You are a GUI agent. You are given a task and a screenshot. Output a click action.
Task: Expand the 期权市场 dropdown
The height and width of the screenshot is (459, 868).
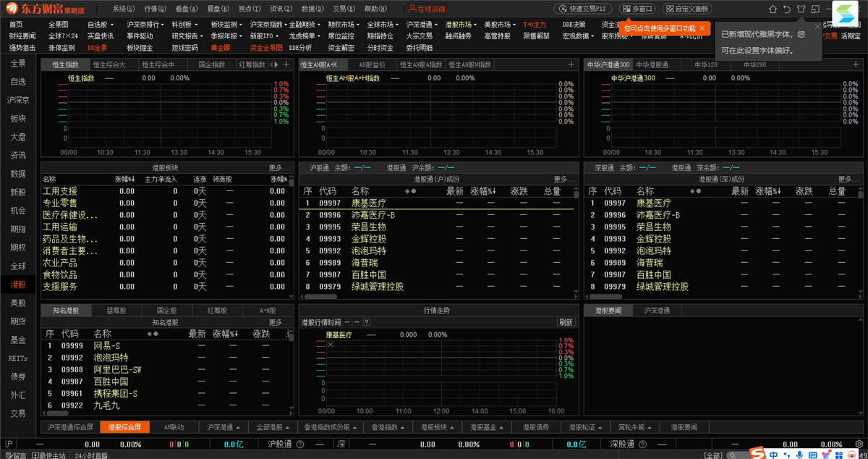tap(343, 25)
